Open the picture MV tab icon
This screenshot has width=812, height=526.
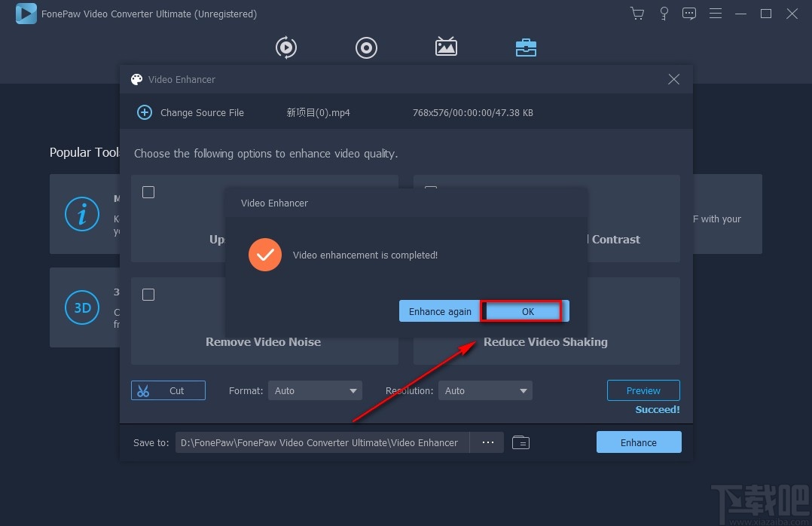pyautogui.click(x=446, y=47)
